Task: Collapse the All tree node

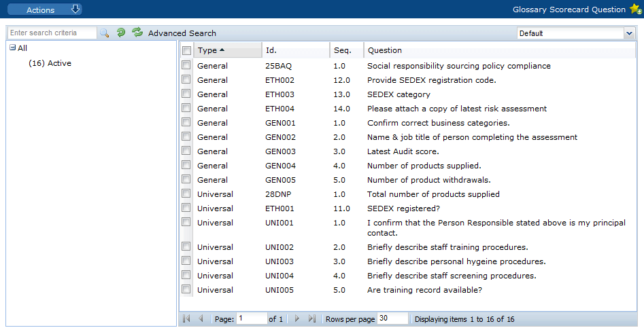Action: click(12, 48)
